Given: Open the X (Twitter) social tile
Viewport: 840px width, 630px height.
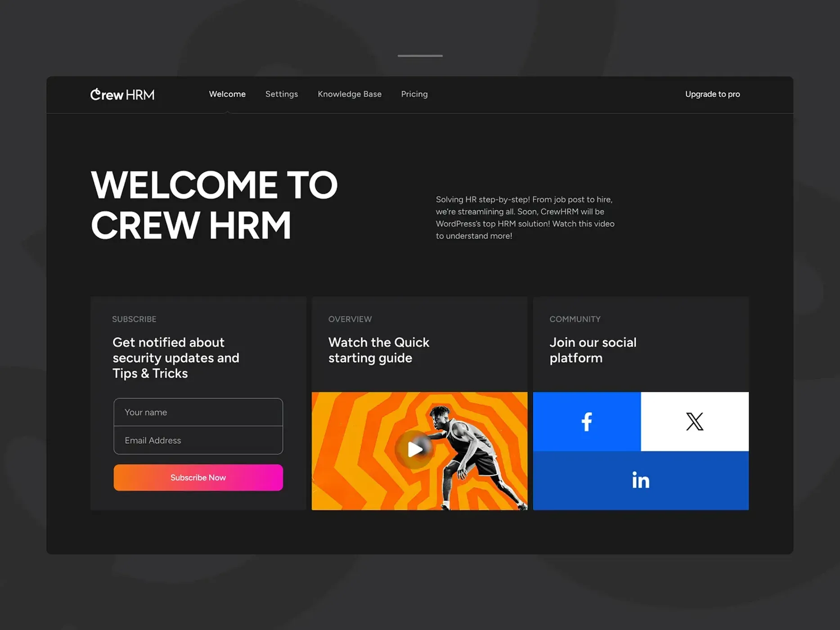Looking at the screenshot, I should tap(695, 422).
